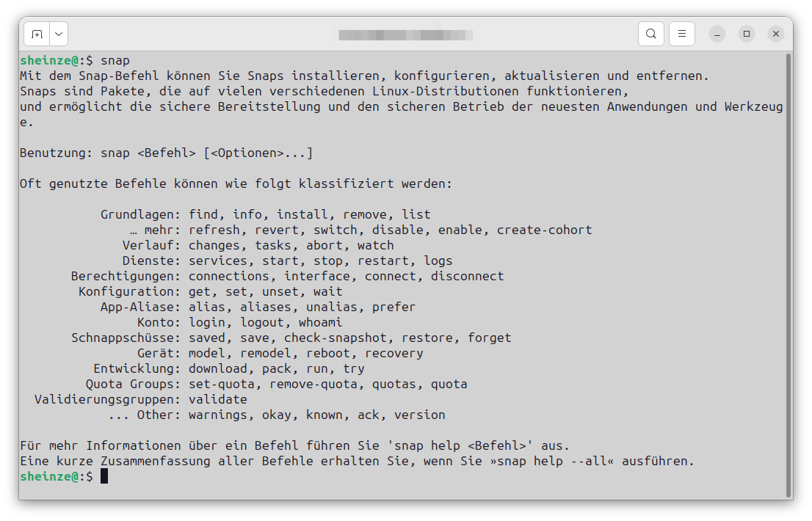This screenshot has height=521, width=812.
Task: Click the blurred window title in the header bar
Action: 406,34
